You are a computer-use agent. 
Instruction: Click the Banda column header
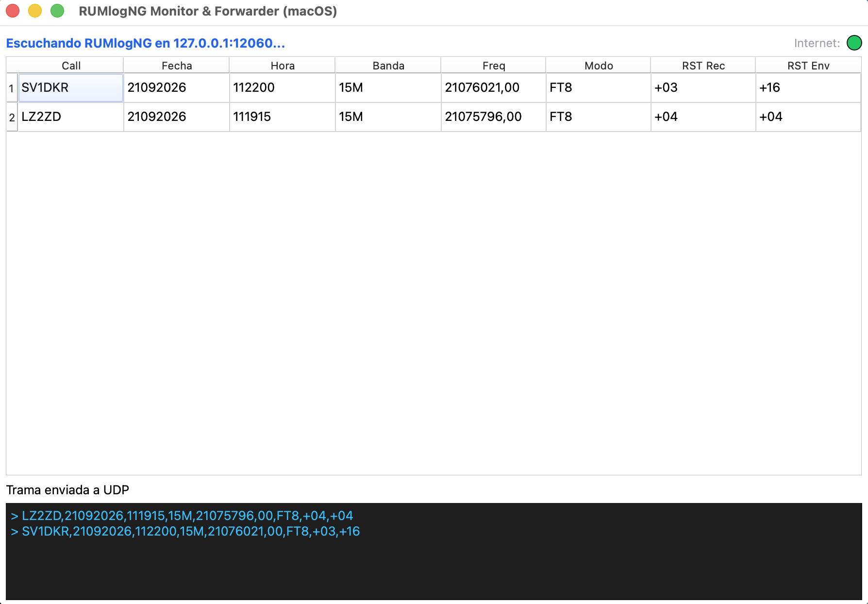coord(388,66)
